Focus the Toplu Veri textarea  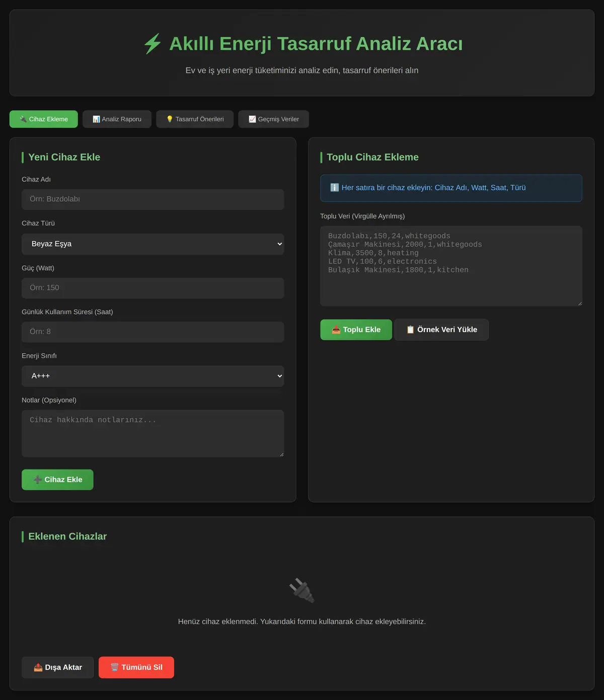[451, 266]
